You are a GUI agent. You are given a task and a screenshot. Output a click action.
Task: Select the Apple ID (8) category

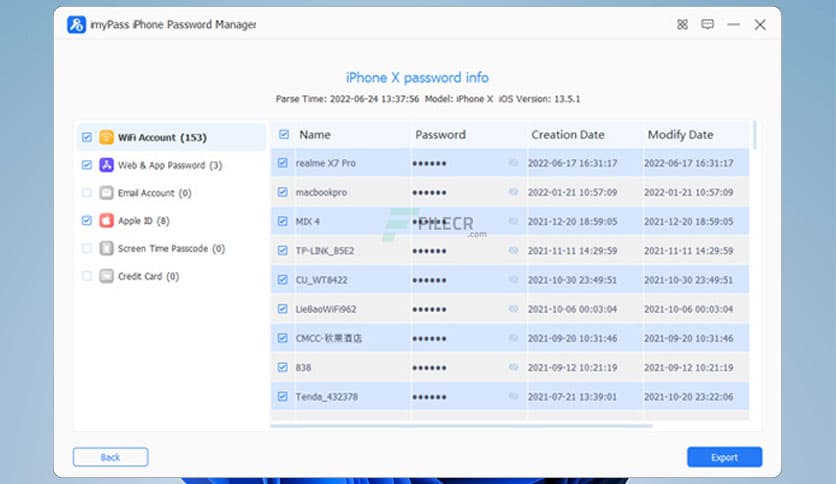[144, 221]
